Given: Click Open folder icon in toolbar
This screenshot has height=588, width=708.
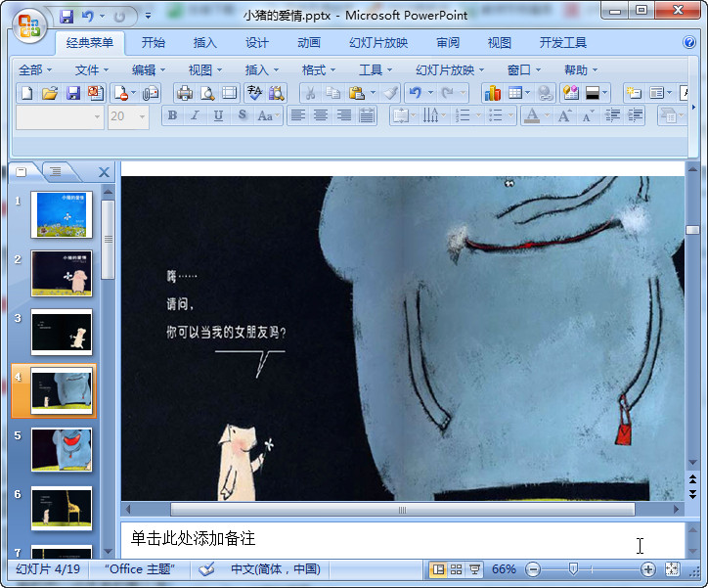Looking at the screenshot, I should tap(50, 93).
